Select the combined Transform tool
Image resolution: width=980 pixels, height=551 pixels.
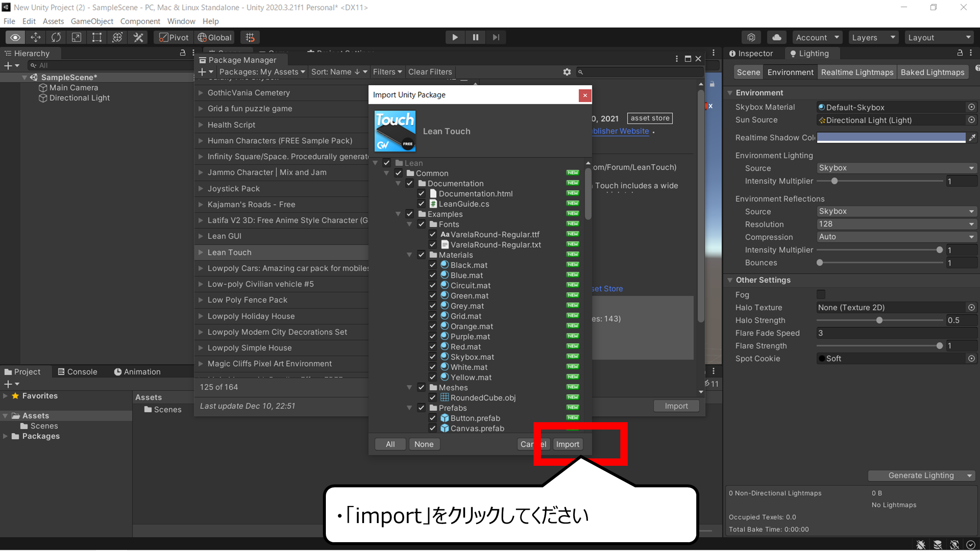pyautogui.click(x=118, y=37)
